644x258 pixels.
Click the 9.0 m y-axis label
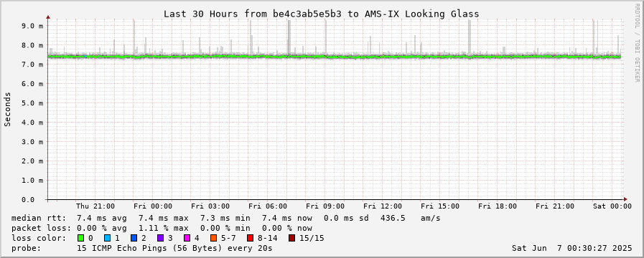coord(32,25)
